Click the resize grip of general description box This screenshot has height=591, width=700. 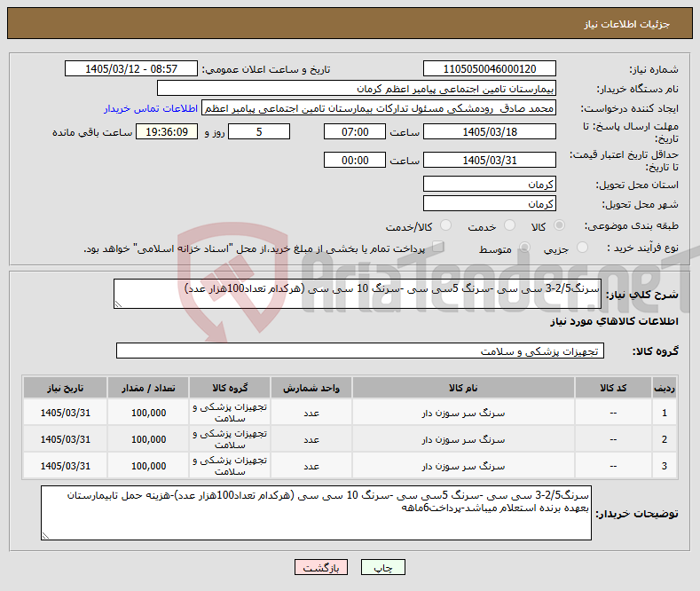coord(118,304)
